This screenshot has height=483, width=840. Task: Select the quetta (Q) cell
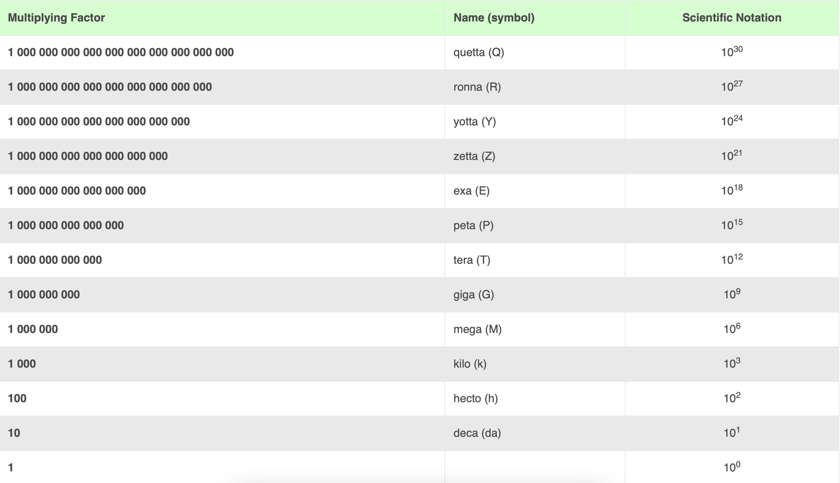click(478, 52)
